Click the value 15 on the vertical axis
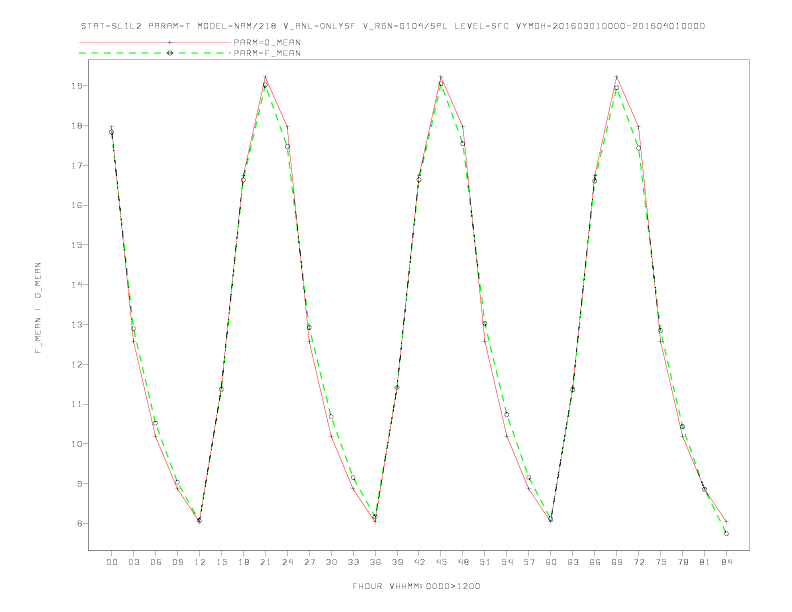Screen dimensions: 792x612 click(x=76, y=245)
